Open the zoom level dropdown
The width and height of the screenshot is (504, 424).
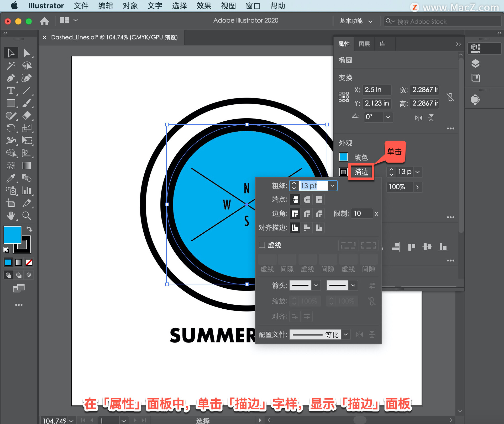71,421
